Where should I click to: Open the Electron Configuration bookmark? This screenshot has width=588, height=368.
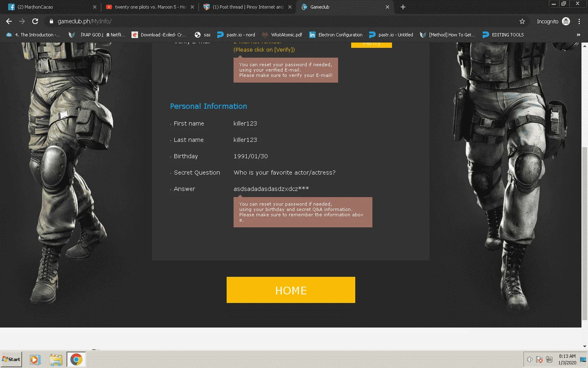coord(336,35)
